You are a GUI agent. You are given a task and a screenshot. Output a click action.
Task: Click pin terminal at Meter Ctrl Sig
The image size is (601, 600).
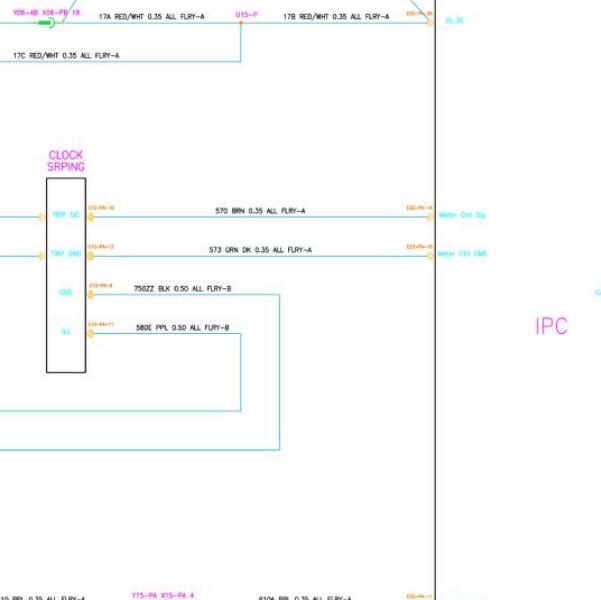click(x=430, y=217)
